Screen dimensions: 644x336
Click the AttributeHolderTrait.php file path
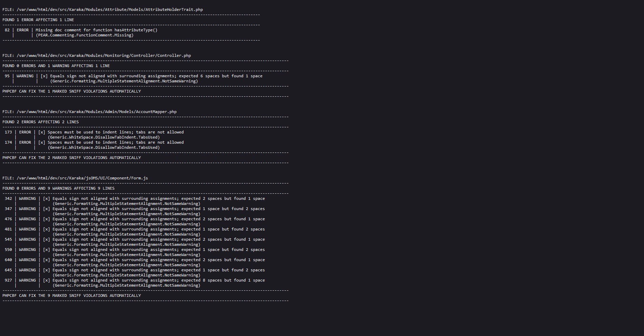[109, 10]
